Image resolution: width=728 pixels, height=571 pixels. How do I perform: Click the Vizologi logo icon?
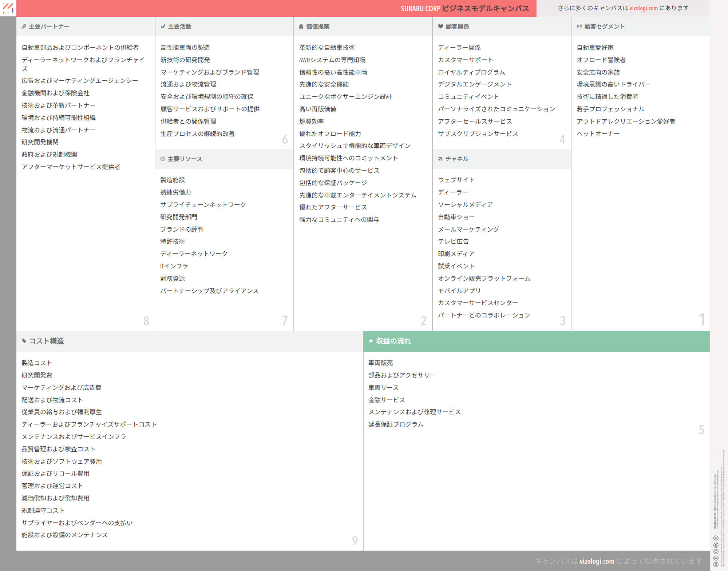(x=8, y=8)
